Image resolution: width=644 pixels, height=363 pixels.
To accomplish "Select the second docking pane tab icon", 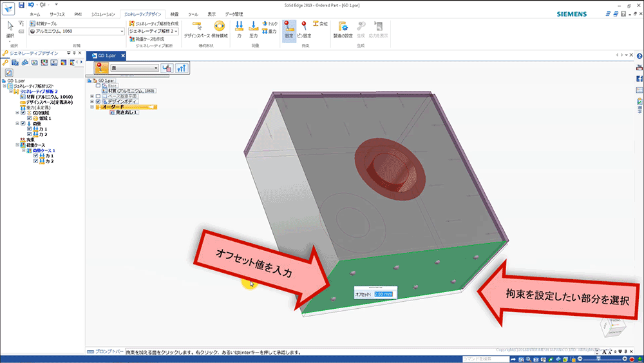I will (15, 63).
